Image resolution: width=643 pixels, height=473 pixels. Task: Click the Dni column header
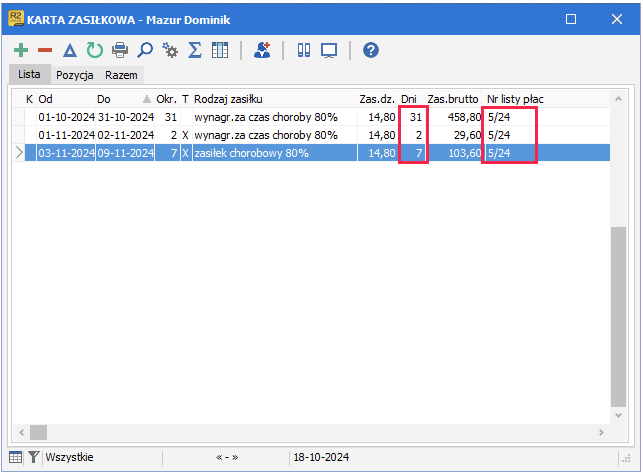409,99
